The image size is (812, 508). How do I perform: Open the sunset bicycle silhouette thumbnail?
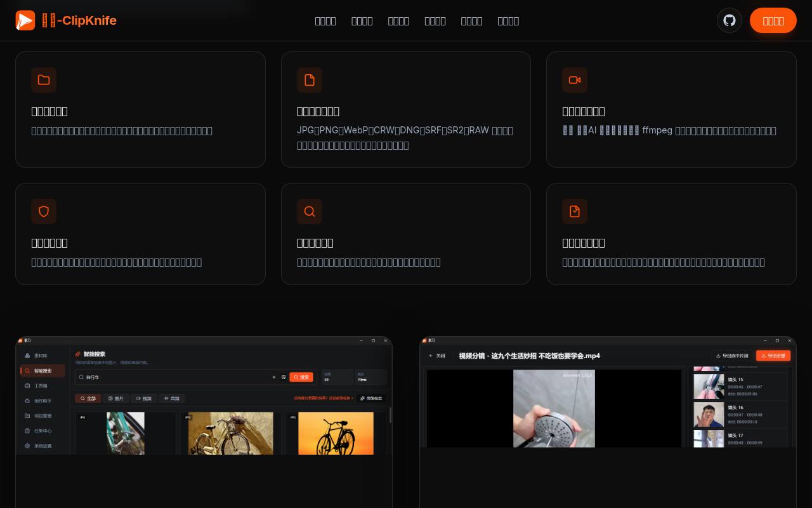(336, 433)
